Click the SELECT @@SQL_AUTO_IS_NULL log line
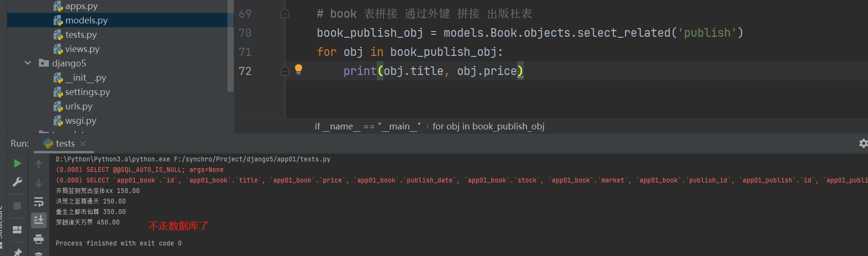868x256 pixels. 140,170
